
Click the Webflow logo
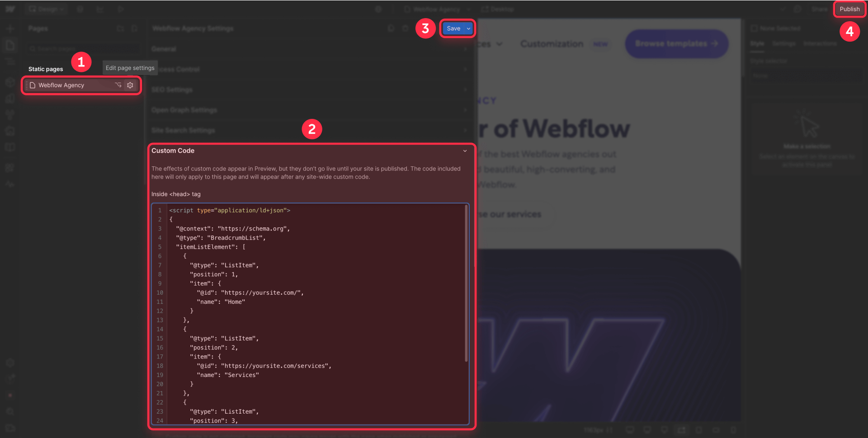coord(10,9)
